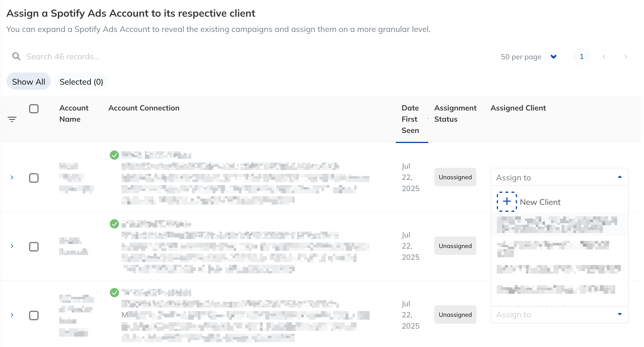Check the first account row checkbox
Viewport: 644px width, 347px height.
[x=34, y=178]
